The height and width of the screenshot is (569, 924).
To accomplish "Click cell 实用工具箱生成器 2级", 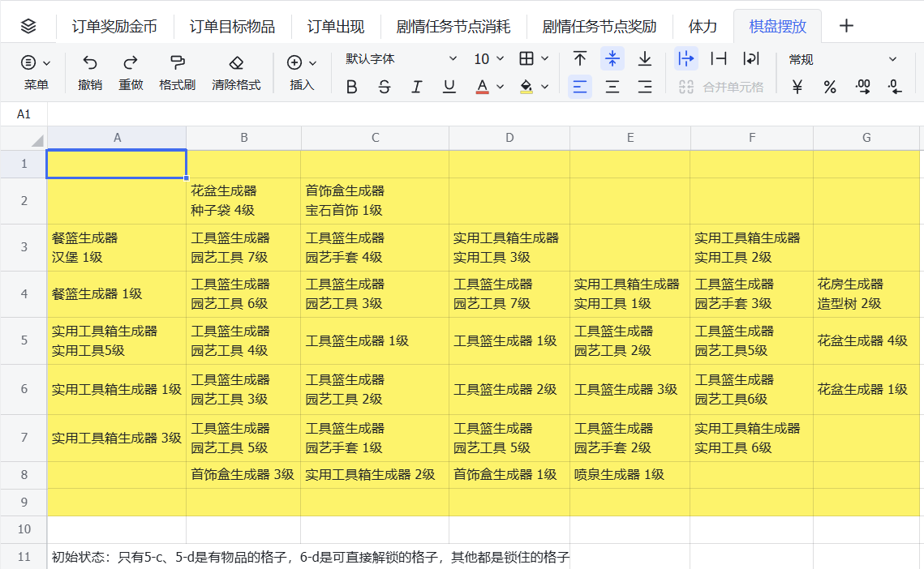I will point(375,475).
